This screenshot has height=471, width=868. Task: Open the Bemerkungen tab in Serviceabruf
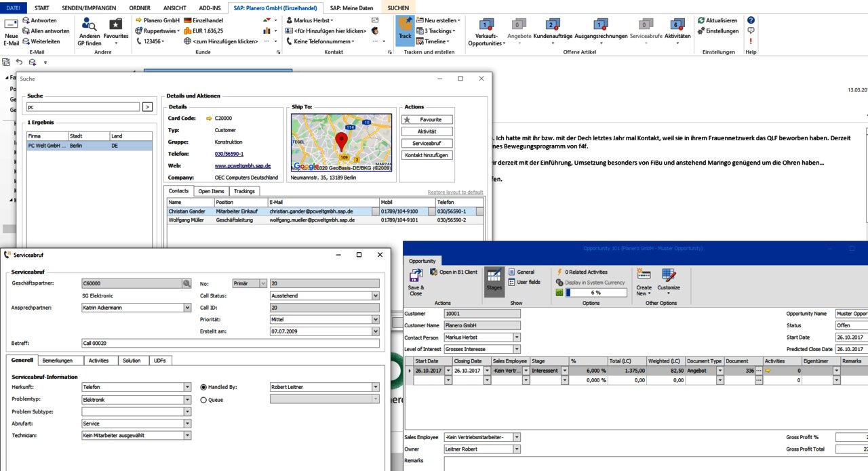(x=56, y=361)
